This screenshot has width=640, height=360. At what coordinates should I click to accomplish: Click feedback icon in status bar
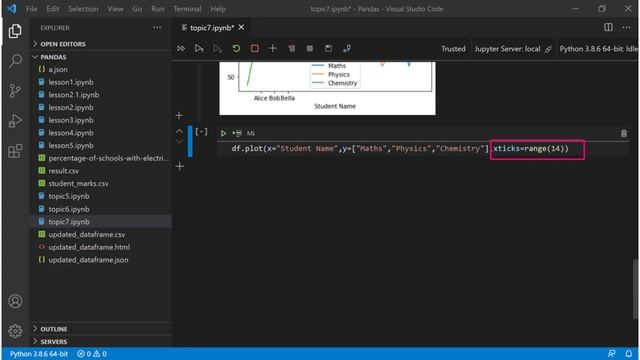[611, 353]
